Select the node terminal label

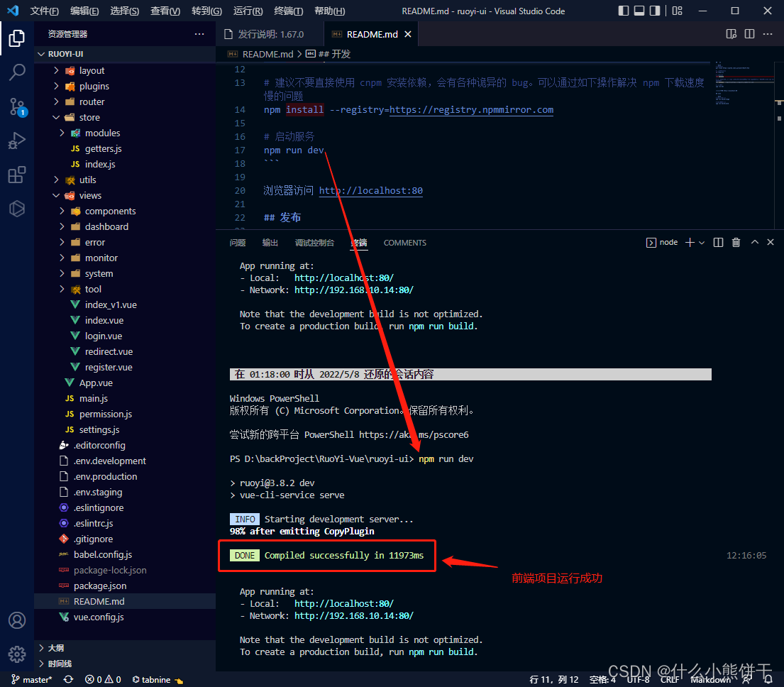(662, 243)
